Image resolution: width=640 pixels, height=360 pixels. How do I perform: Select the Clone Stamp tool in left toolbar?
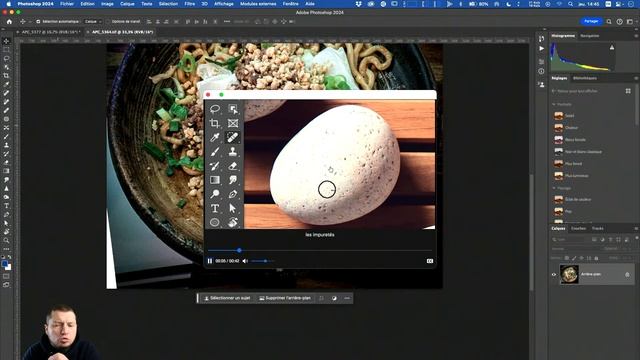coord(6,145)
